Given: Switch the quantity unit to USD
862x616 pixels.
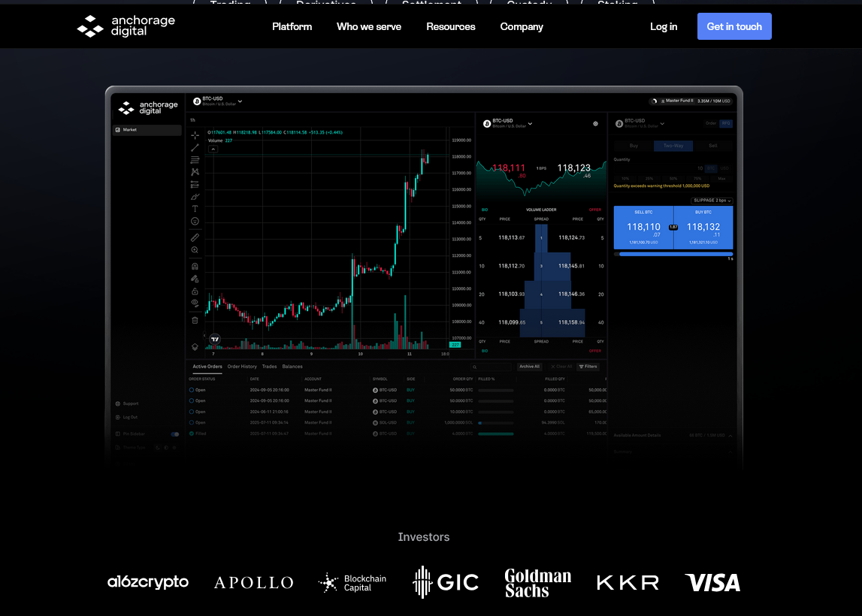Looking at the screenshot, I should (x=724, y=168).
